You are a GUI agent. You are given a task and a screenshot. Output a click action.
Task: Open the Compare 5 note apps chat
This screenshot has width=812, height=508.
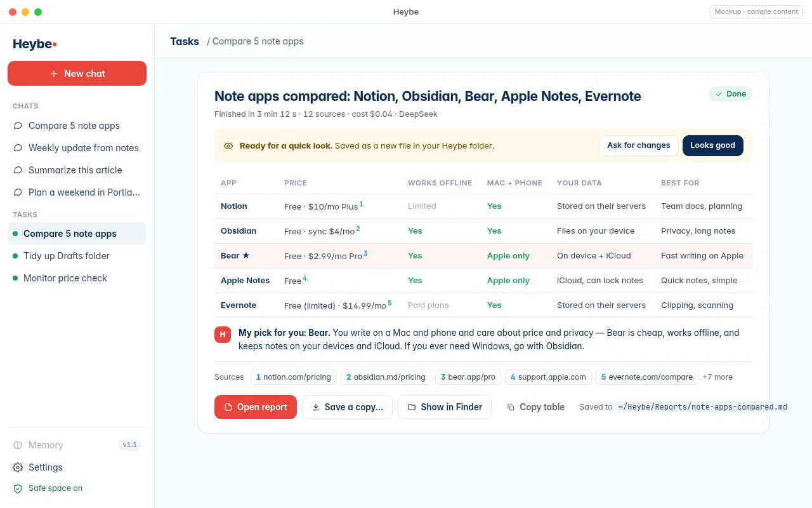coord(77,126)
